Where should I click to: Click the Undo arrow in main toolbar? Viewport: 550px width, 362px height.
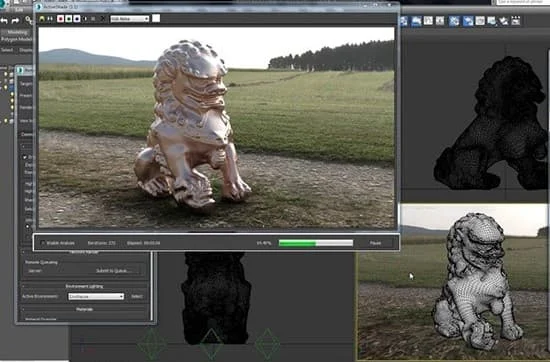pos(4,21)
